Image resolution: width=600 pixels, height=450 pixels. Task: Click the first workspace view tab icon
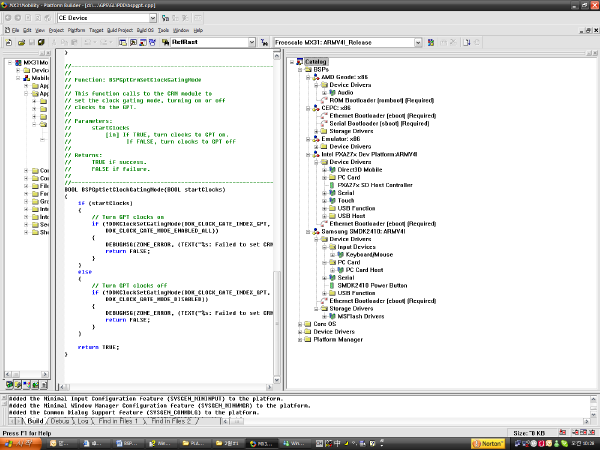coord(9,384)
